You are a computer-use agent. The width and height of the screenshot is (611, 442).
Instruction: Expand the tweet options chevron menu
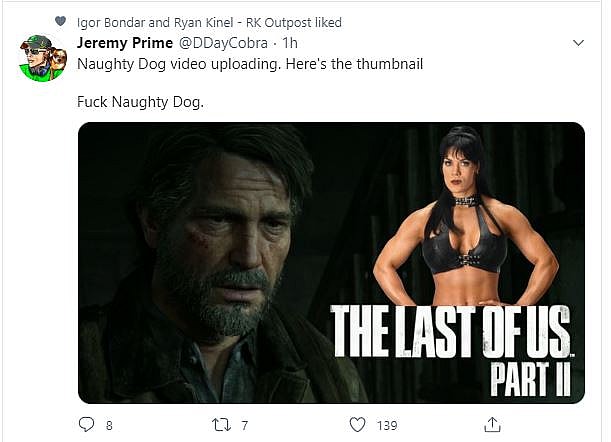click(577, 43)
